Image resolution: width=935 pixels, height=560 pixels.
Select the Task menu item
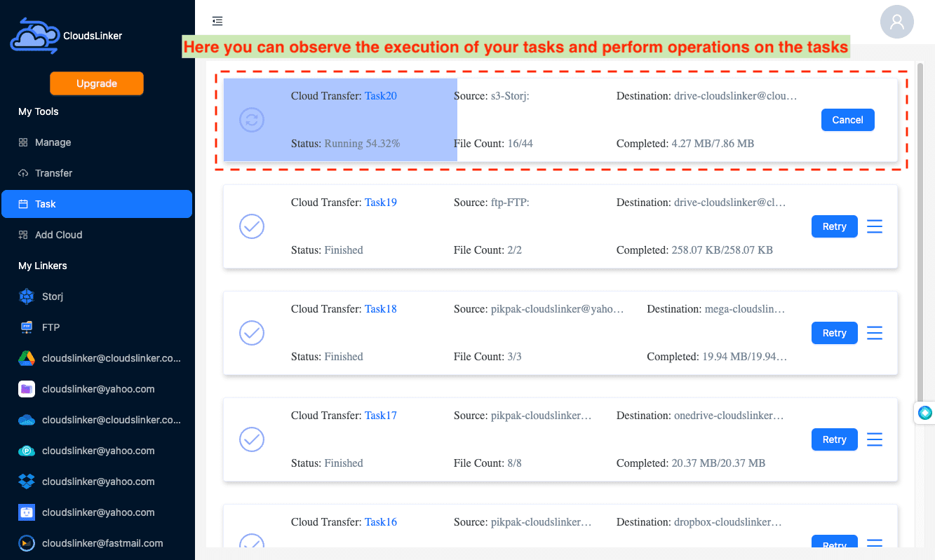pos(97,204)
